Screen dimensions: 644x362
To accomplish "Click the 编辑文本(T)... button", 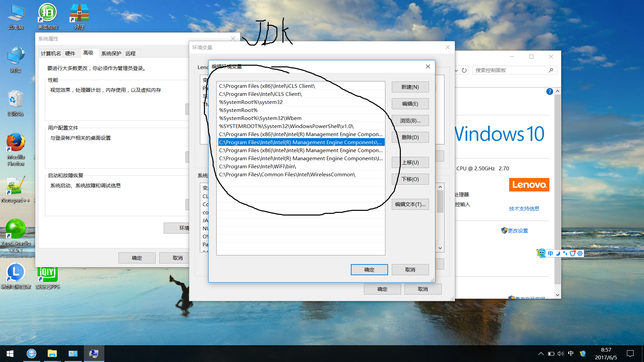I will [x=410, y=204].
